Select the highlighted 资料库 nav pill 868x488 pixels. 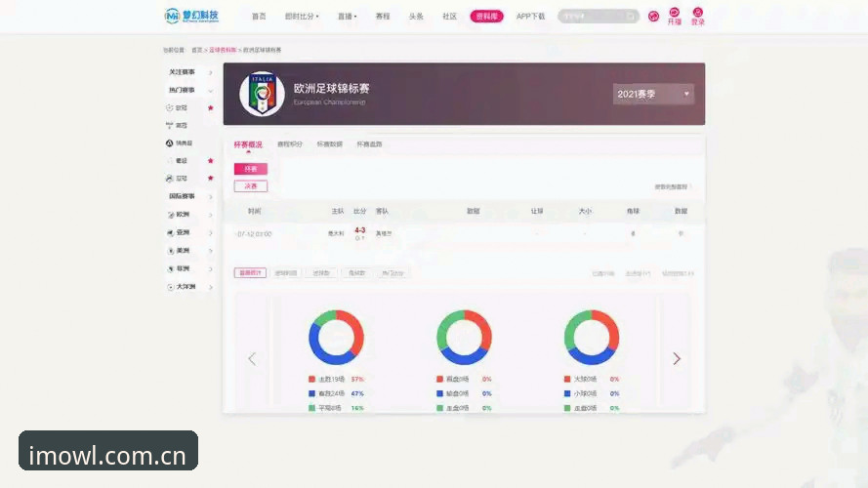pos(486,17)
